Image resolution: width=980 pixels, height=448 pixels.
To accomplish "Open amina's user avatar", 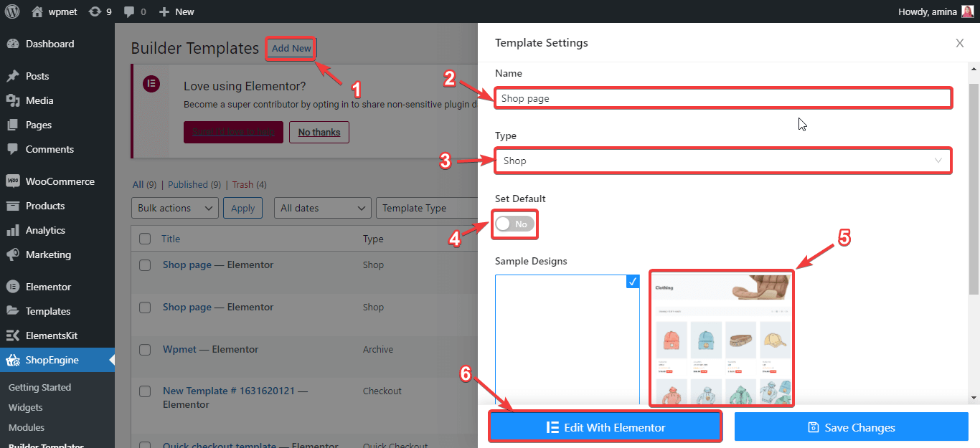I will tap(968, 11).
